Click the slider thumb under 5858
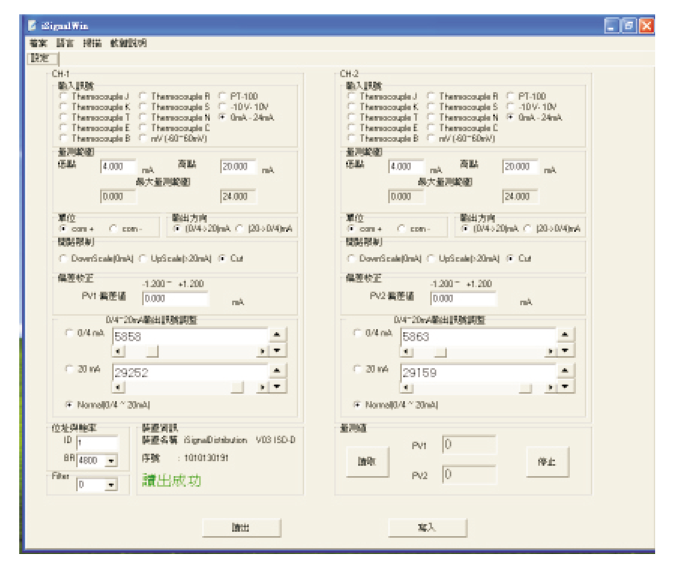Viewport: 679px width, 577px height. pyautogui.click(x=152, y=351)
